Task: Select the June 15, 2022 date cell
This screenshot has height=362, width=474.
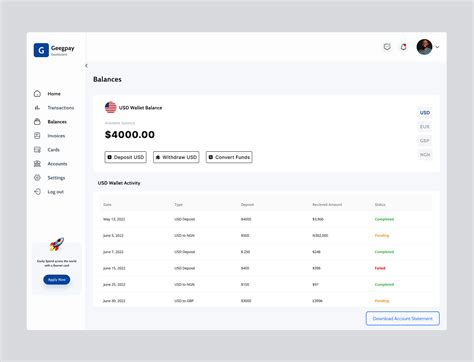Action: [x=114, y=268]
